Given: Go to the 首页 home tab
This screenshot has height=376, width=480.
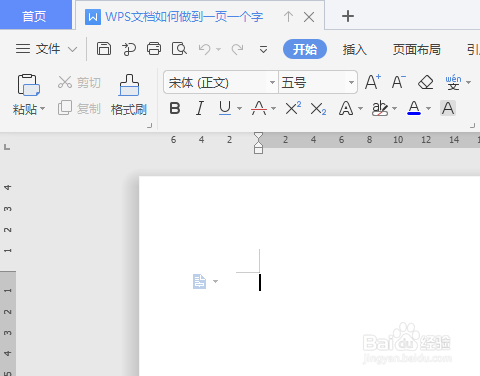Looking at the screenshot, I should [x=36, y=15].
